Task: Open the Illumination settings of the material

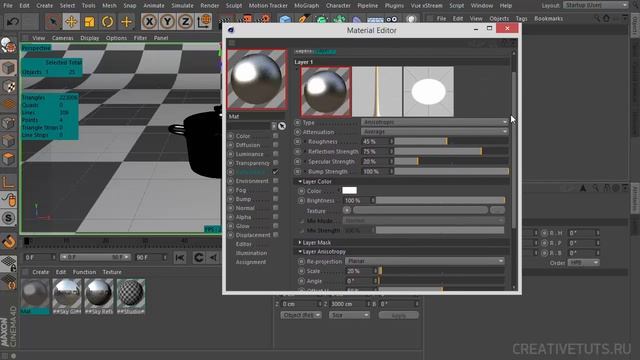Action: point(251,253)
